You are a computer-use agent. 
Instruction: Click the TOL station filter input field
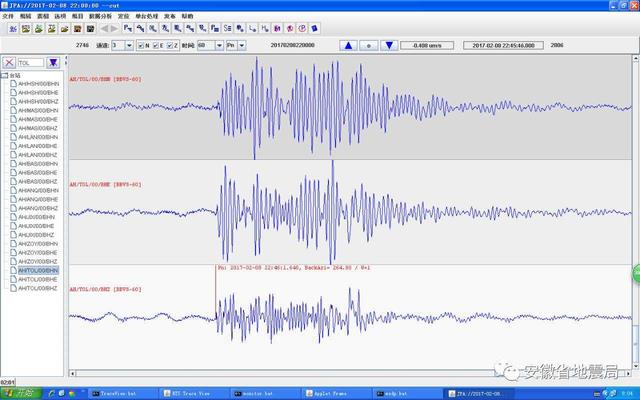[x=31, y=63]
